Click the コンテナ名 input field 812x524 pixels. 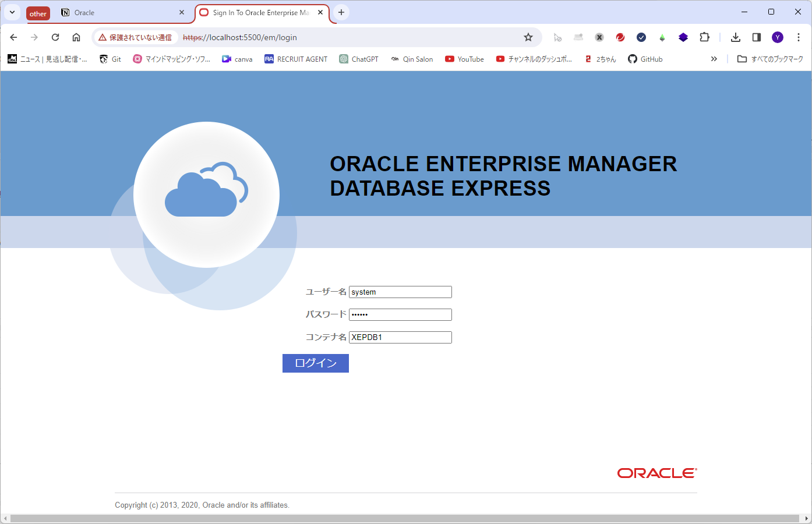pos(400,337)
